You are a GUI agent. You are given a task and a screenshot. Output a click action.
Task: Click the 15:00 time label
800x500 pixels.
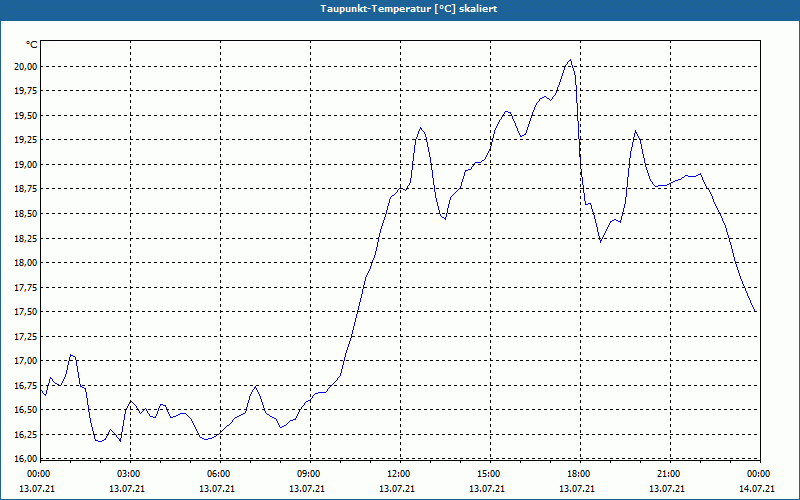(x=489, y=474)
